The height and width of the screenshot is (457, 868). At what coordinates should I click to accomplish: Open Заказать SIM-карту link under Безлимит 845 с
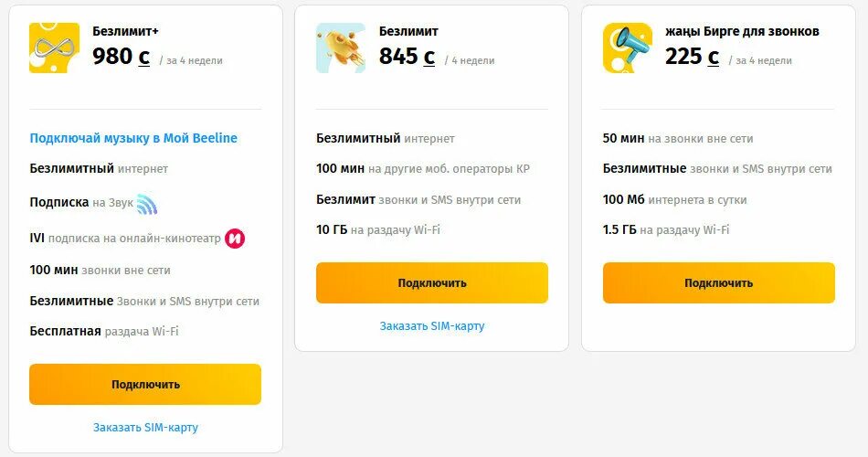coord(432,325)
